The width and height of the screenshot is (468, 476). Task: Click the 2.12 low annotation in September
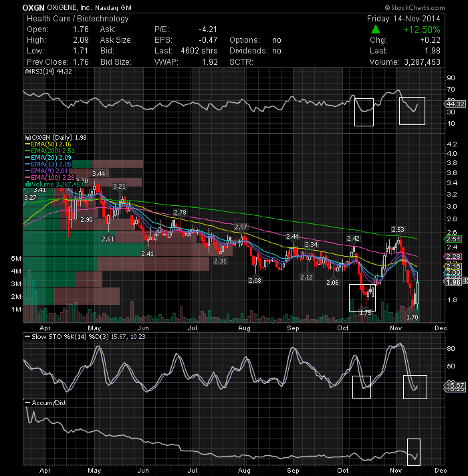click(x=306, y=277)
